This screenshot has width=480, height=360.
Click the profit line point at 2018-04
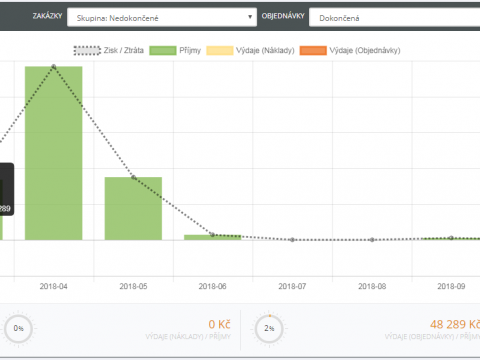[54, 67]
